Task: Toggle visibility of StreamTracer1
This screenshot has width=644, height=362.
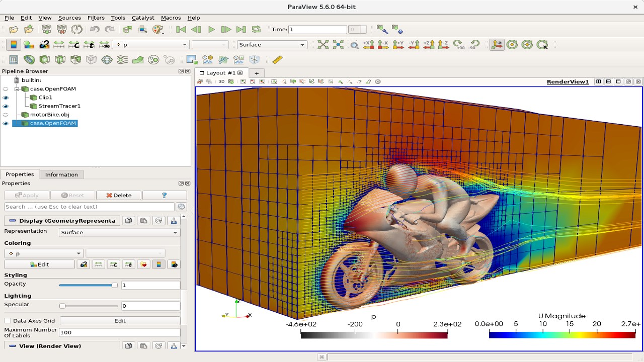Action: (x=6, y=106)
